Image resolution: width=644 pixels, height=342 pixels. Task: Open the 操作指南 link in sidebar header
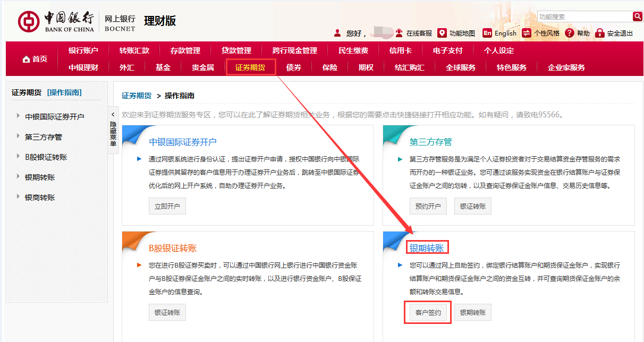[x=64, y=92]
